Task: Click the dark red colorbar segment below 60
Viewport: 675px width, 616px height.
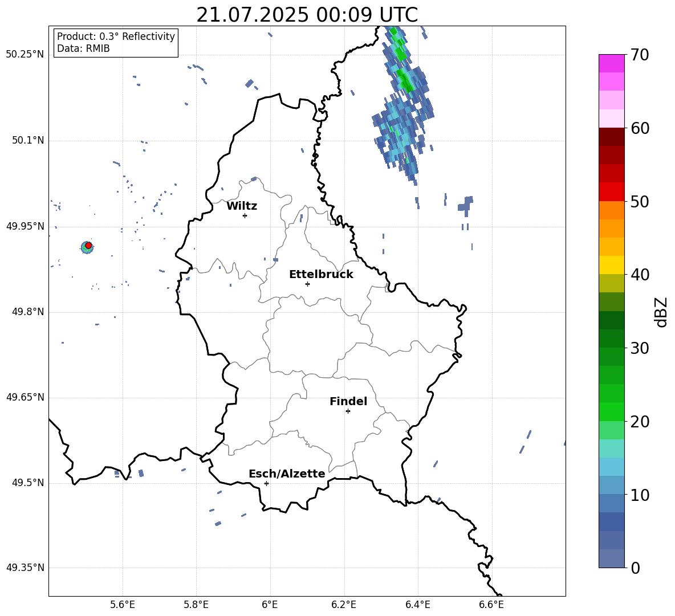Action: coord(611,137)
